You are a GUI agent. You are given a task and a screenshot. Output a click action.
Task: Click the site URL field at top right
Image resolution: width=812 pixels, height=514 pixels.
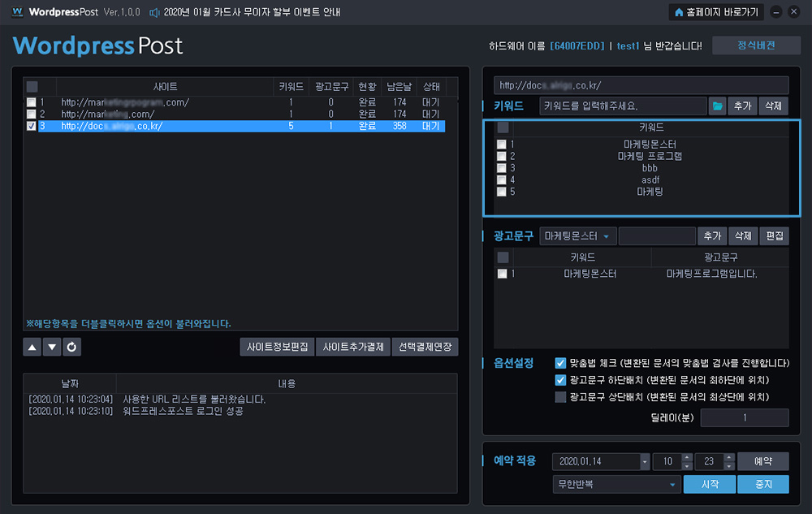coord(641,85)
